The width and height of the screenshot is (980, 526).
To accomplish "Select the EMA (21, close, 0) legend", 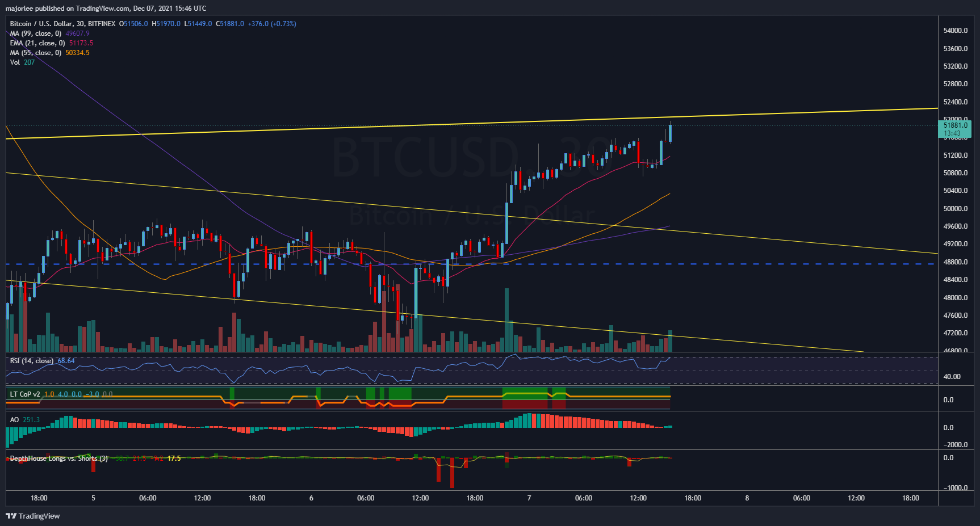I will (37, 43).
